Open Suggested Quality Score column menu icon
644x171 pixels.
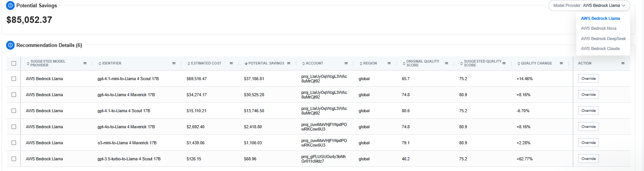[x=504, y=63]
